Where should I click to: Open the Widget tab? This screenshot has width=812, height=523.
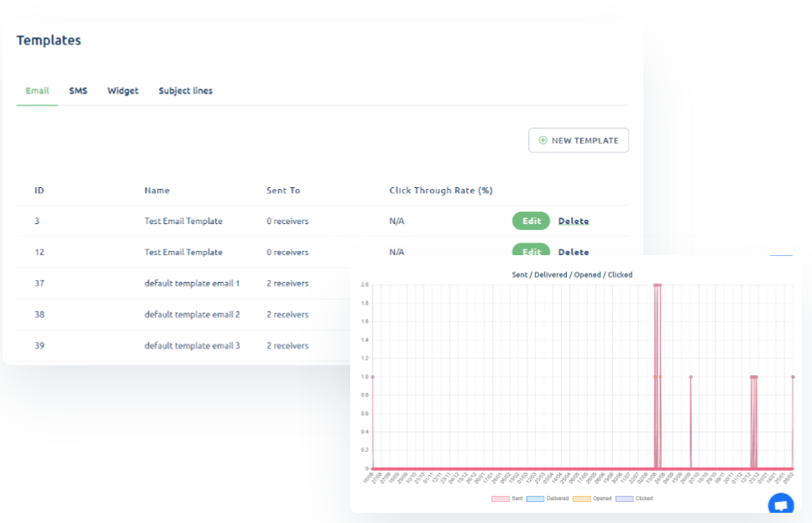pyautogui.click(x=123, y=91)
